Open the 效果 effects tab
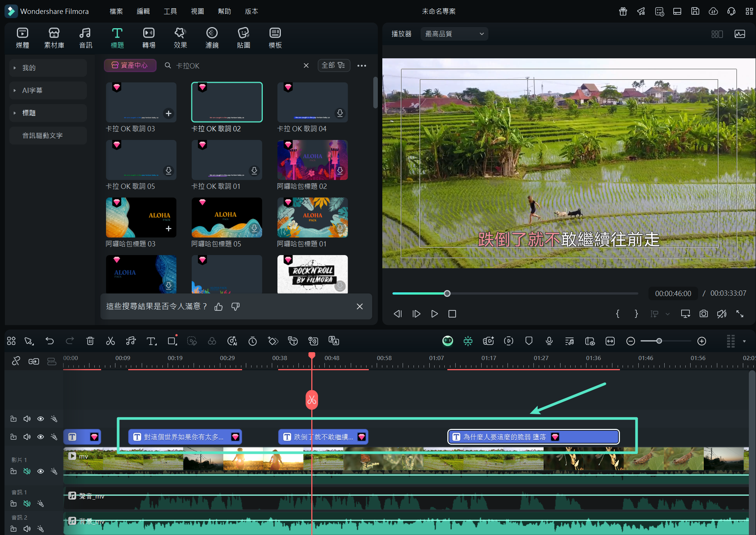The height and width of the screenshot is (535, 756). 180,38
